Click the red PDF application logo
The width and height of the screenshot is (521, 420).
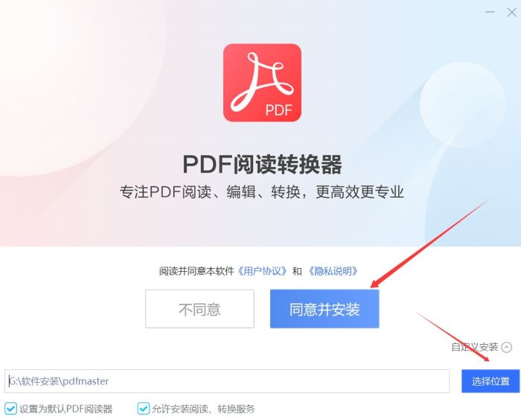pos(262,83)
